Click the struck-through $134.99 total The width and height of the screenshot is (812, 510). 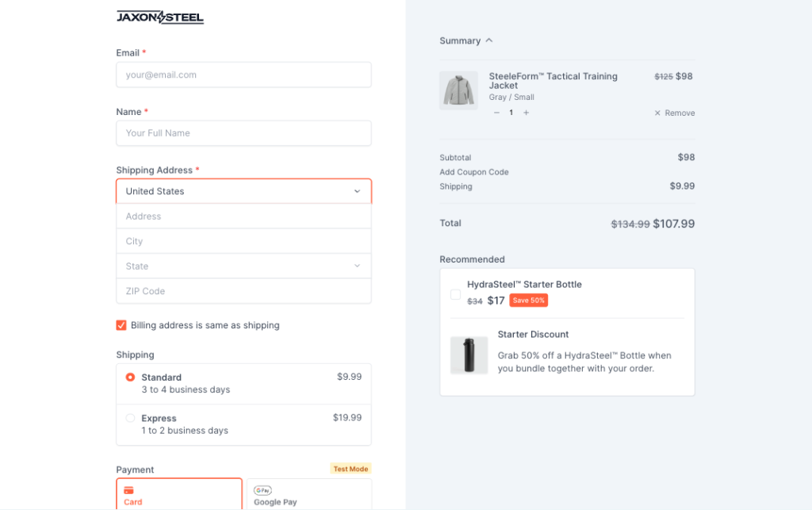point(630,224)
